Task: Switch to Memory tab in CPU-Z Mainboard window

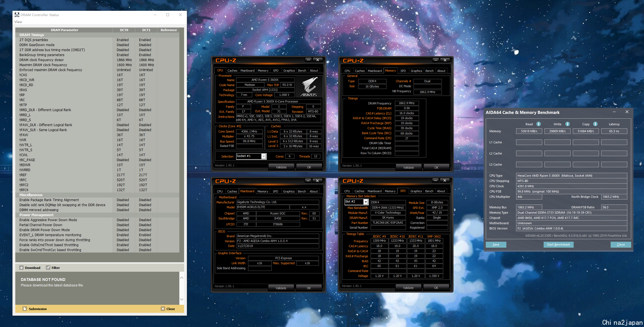Action: (x=263, y=191)
